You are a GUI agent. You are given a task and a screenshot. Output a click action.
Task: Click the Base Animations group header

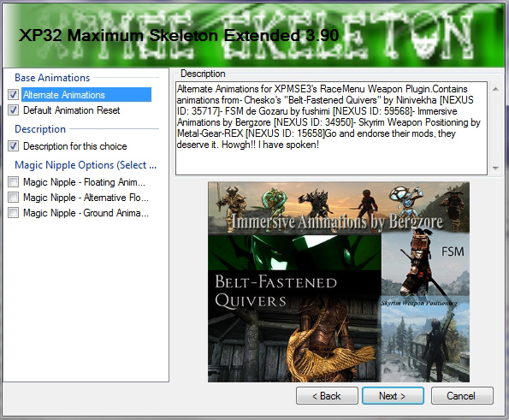[x=52, y=78]
